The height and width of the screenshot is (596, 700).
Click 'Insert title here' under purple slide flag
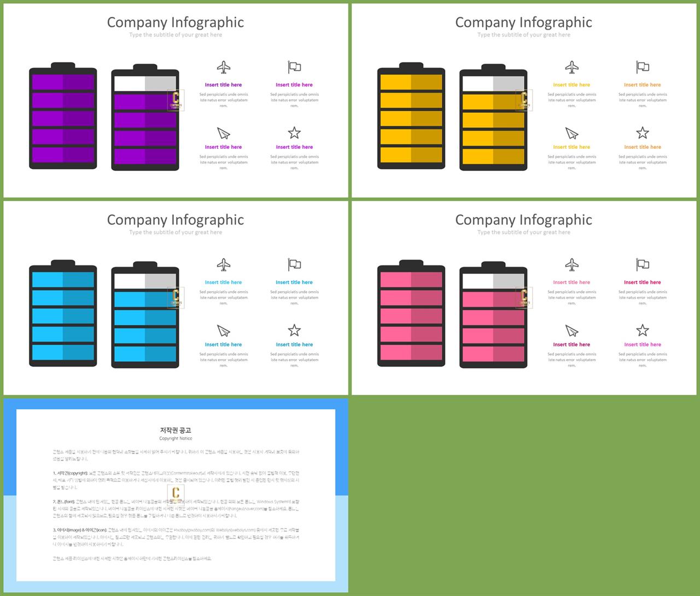pos(294,85)
